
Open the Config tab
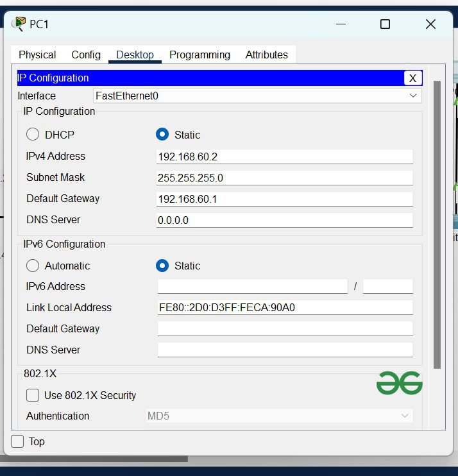point(86,55)
